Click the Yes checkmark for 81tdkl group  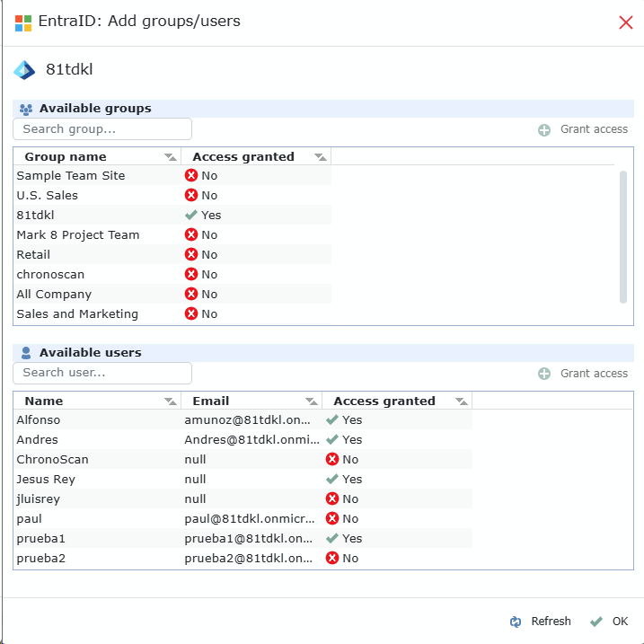click(x=190, y=216)
